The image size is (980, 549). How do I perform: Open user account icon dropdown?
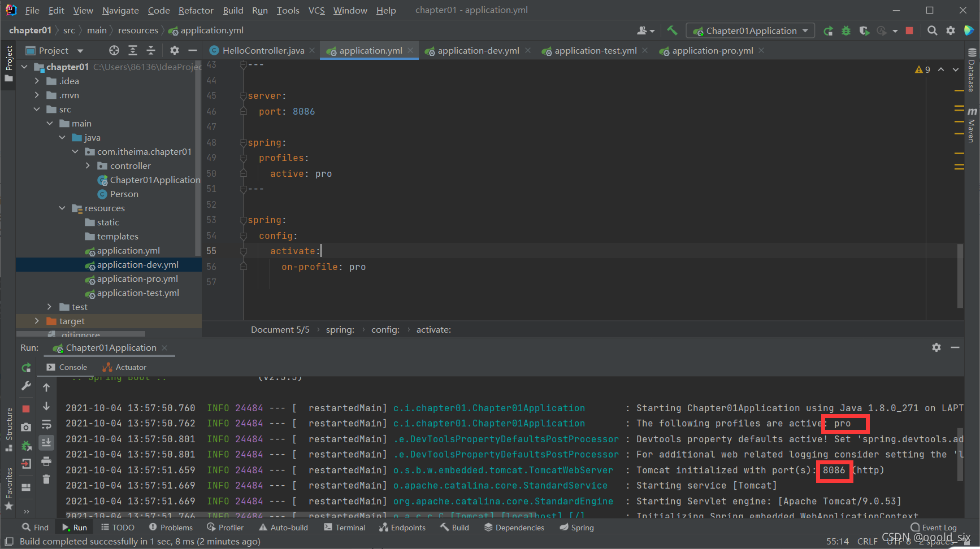pos(645,30)
